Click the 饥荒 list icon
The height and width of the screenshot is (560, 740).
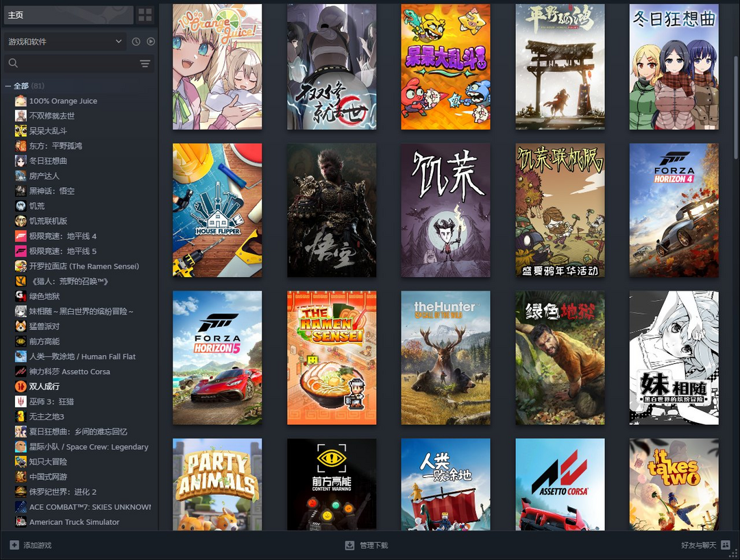(x=21, y=206)
